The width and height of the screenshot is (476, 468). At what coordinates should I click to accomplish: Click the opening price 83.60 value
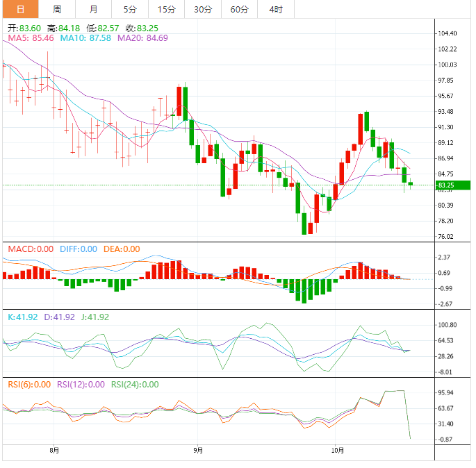[x=30, y=28]
